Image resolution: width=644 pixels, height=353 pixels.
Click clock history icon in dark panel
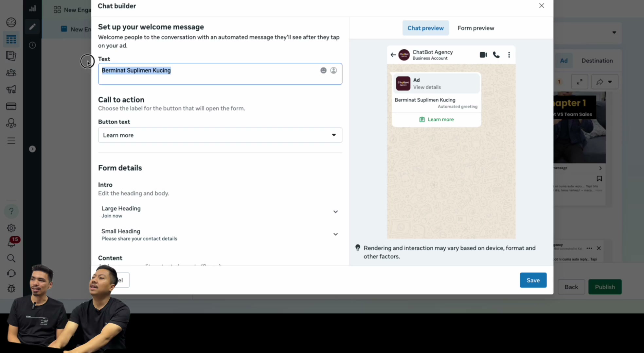coord(32,45)
